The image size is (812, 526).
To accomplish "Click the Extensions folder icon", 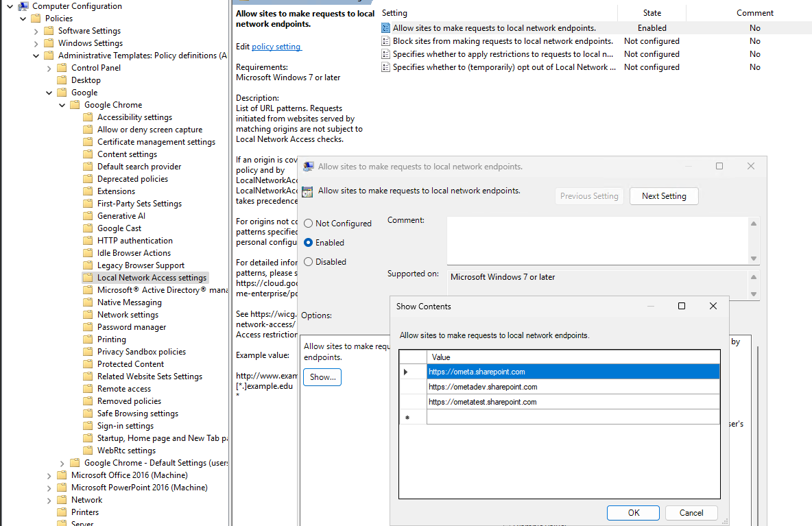I will (x=88, y=191).
